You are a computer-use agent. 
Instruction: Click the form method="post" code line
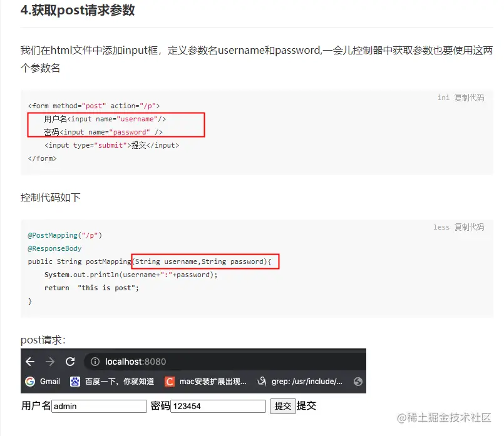(x=94, y=106)
